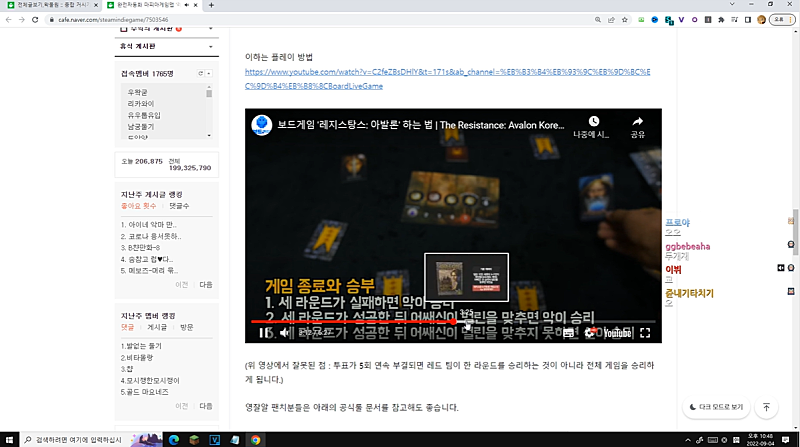Viewport: 800px width, 447px height.
Task: Click the purple circle extension icon
Action: coord(694,19)
